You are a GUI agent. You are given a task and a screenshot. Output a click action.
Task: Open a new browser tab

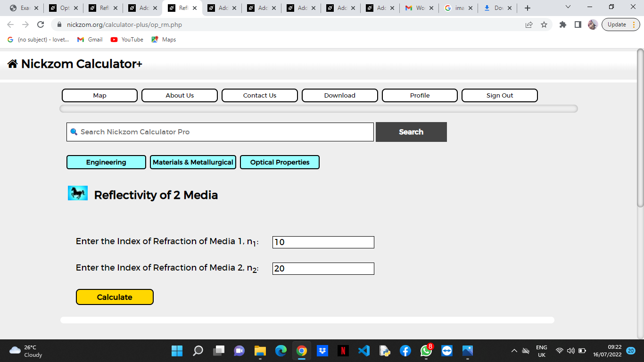coord(528,8)
